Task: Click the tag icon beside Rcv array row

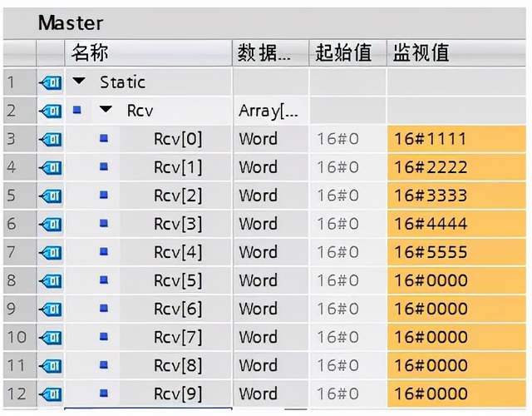Action: click(50, 111)
